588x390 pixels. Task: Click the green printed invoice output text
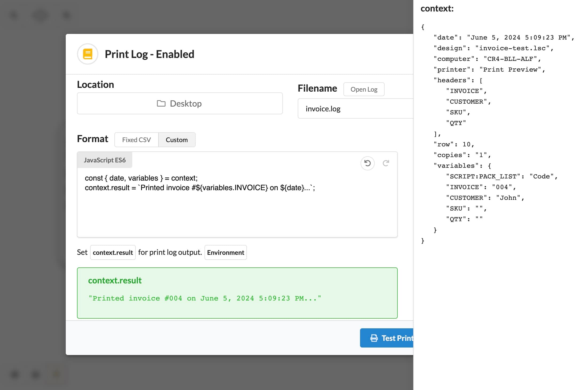205,298
